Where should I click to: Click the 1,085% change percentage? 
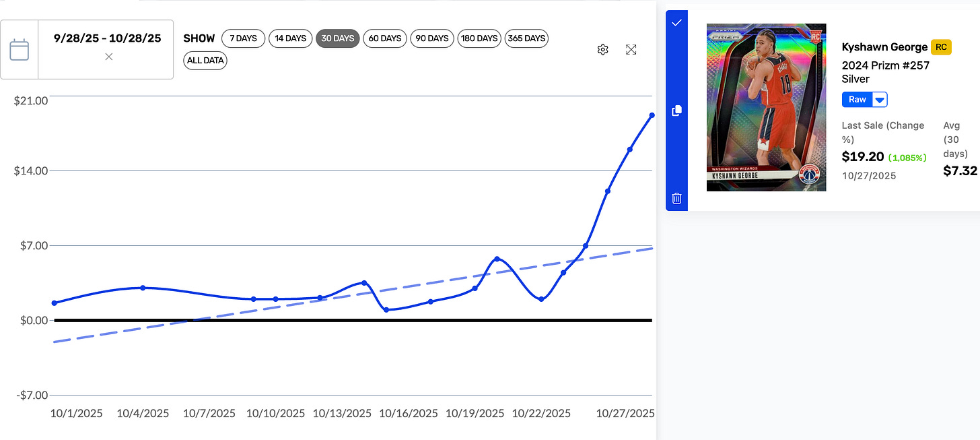point(907,158)
